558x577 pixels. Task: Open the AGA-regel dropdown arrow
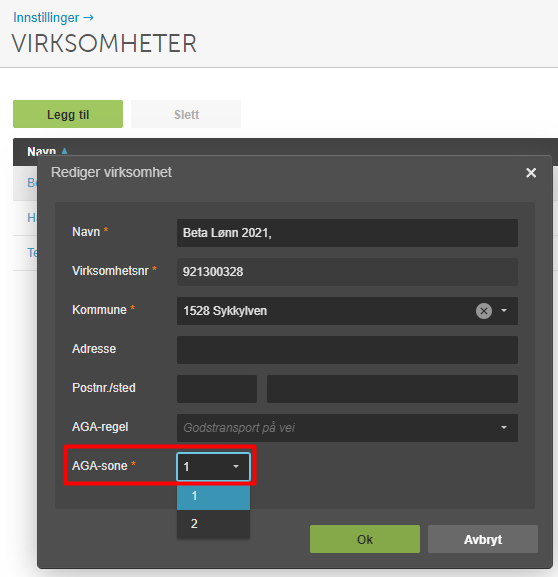(504, 428)
